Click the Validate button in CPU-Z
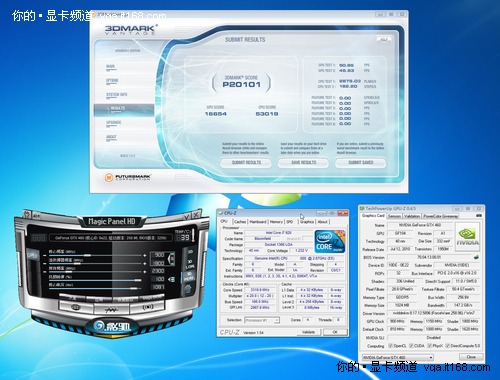Screen dimensions: 500x380 [x=308, y=332]
